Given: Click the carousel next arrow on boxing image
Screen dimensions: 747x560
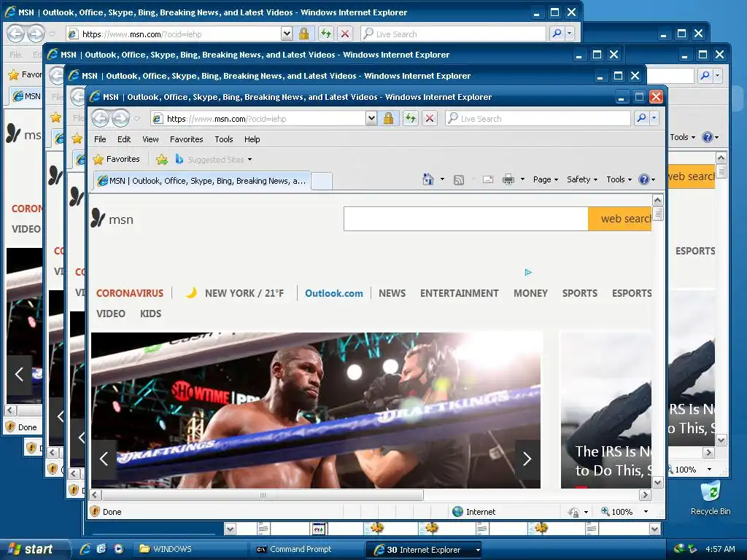Looking at the screenshot, I should [x=527, y=459].
